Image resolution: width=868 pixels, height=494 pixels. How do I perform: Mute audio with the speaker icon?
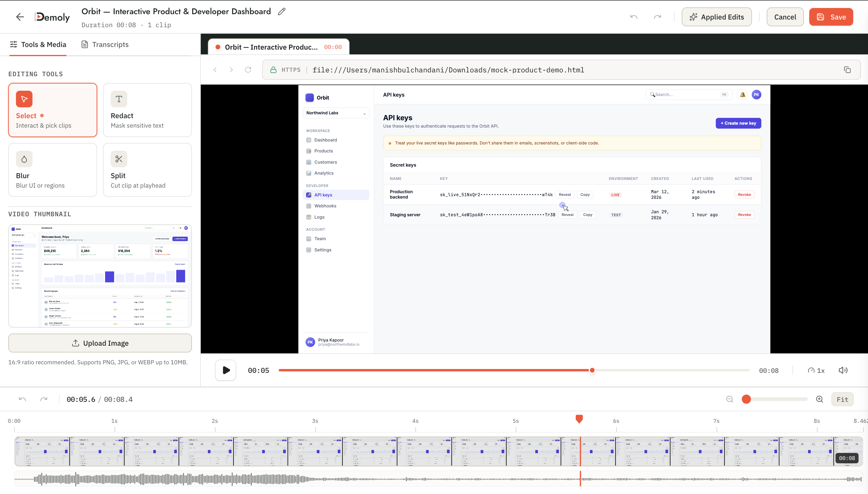coord(843,370)
